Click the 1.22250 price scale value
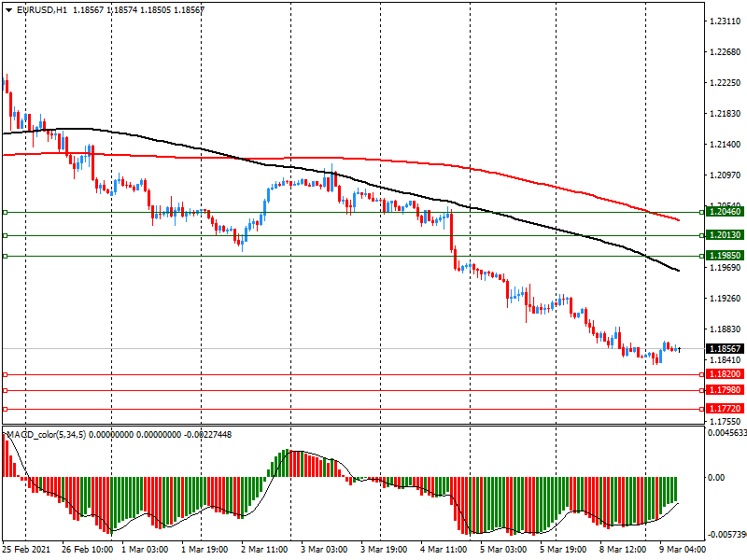The image size is (747, 560). (x=726, y=83)
